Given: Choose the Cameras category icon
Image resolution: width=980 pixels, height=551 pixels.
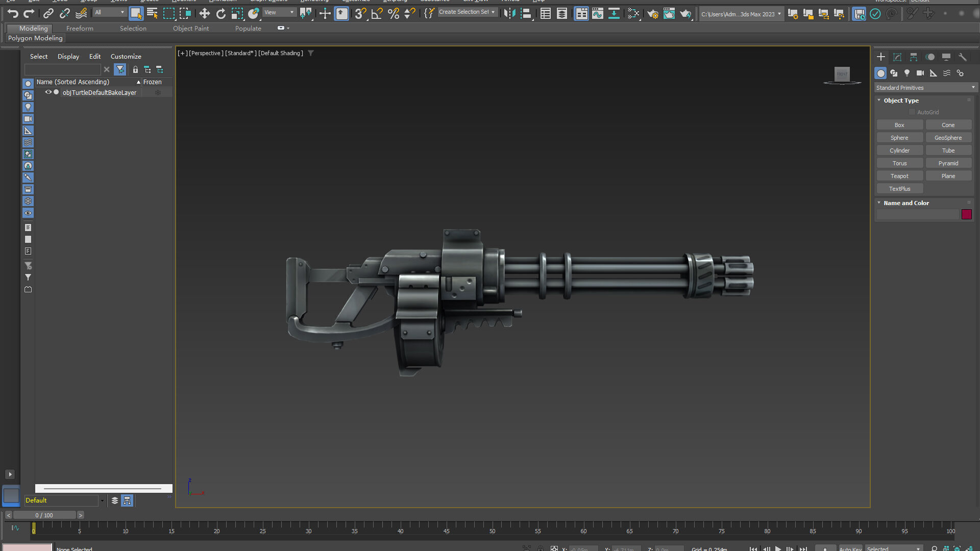Looking at the screenshot, I should click(x=920, y=73).
